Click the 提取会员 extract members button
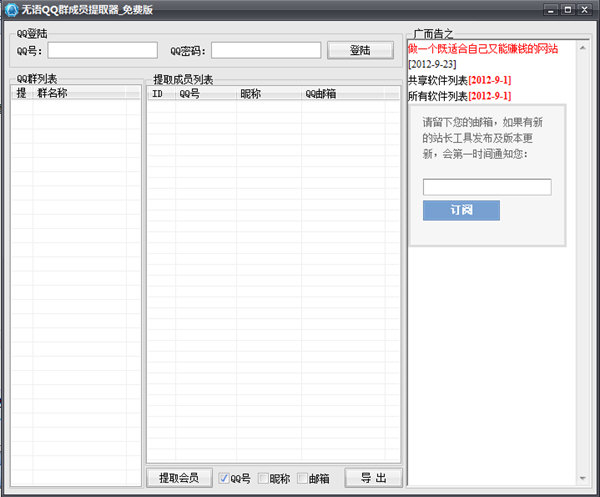Image resolution: width=600 pixels, height=497 pixels. coord(179,478)
